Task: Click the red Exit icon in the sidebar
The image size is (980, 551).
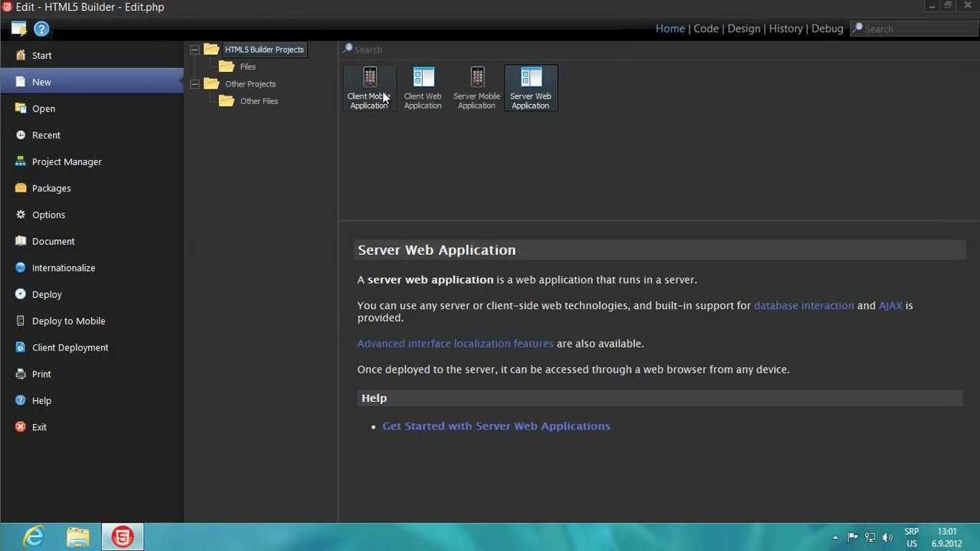Action: pos(21,426)
